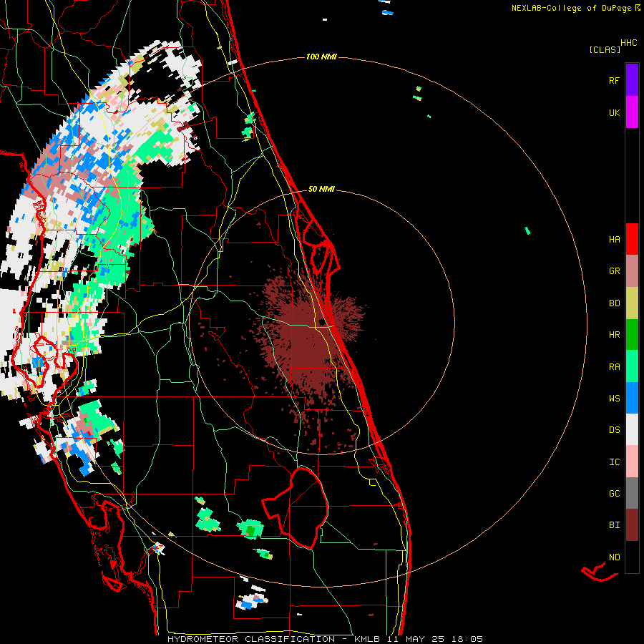
Task: Click the 18:05 timestamp
Action: click(467, 639)
